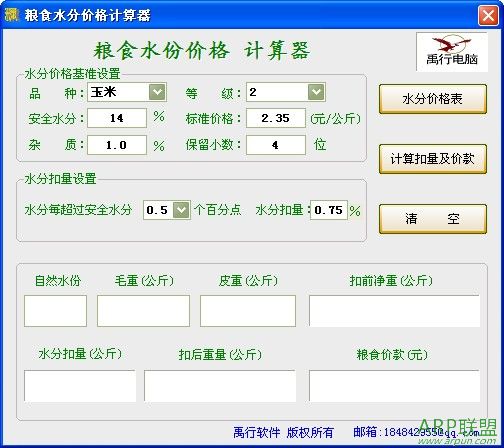
Task: Click the 自然水份 input box
Action: pos(55,311)
